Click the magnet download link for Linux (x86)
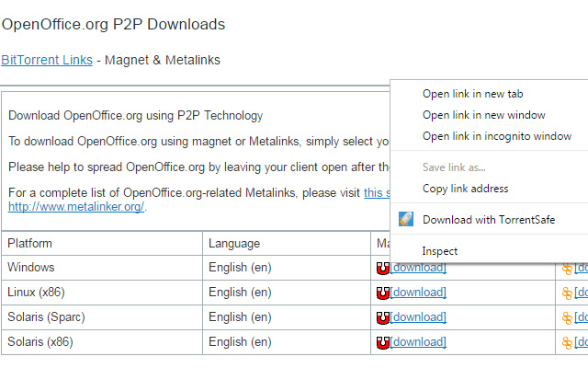This screenshot has height=368, width=588. tap(418, 293)
